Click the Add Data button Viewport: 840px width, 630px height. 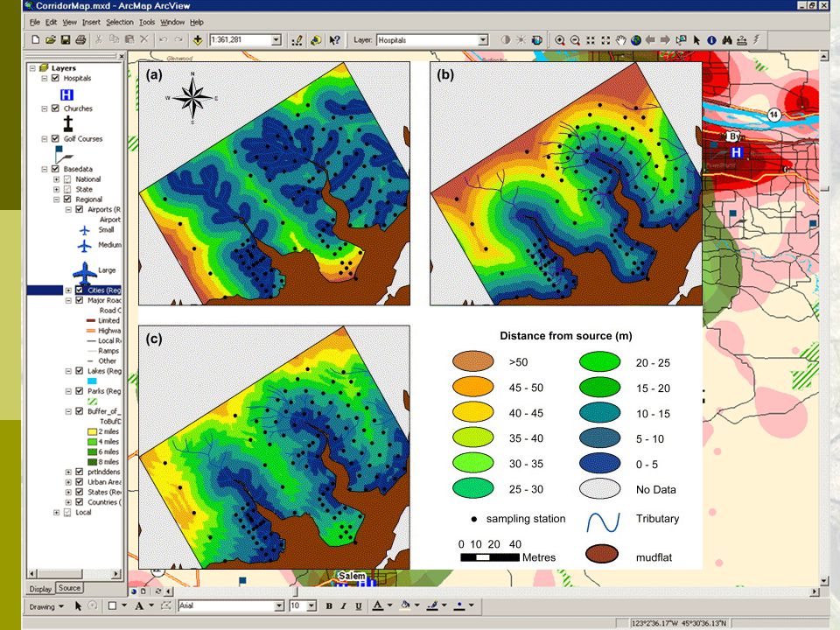[198, 39]
